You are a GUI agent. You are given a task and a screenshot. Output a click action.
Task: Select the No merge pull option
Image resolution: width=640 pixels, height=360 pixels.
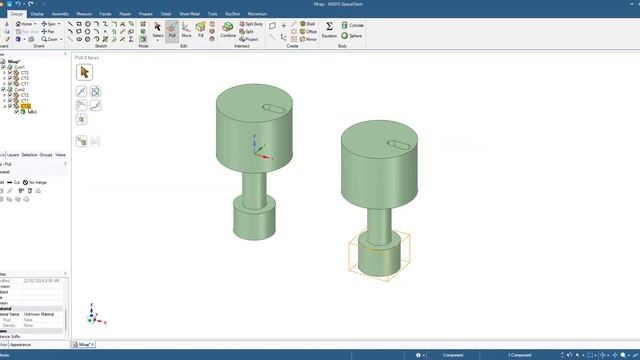[35, 182]
